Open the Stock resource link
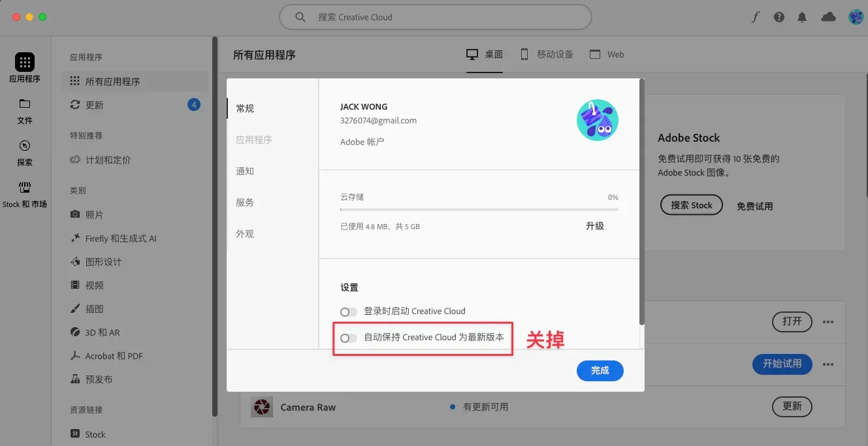Viewport: 868px width, 446px height. coord(88,434)
